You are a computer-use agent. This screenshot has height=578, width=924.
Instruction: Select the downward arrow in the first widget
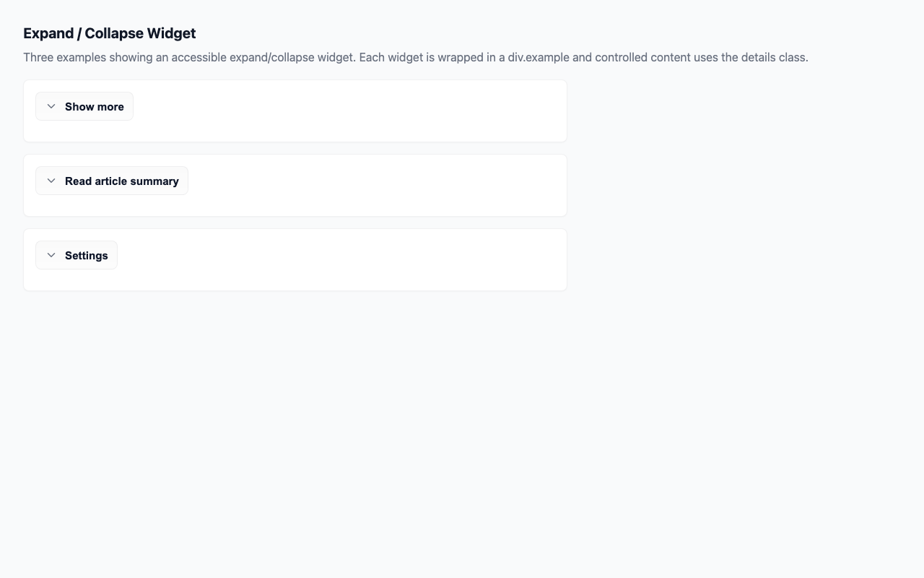pos(51,105)
